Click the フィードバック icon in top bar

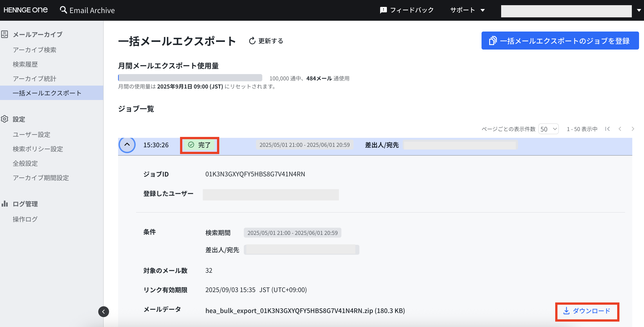[x=383, y=10]
